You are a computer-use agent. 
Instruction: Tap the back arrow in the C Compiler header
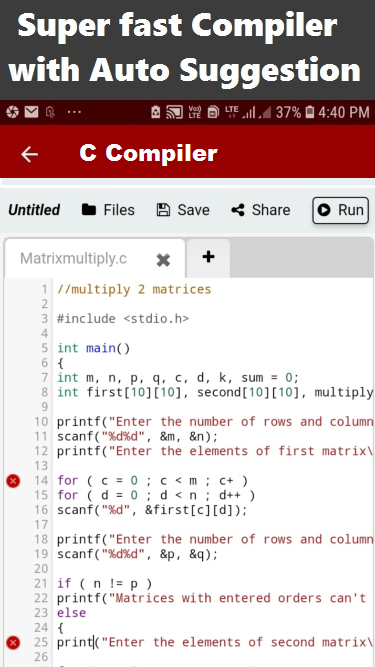30,154
